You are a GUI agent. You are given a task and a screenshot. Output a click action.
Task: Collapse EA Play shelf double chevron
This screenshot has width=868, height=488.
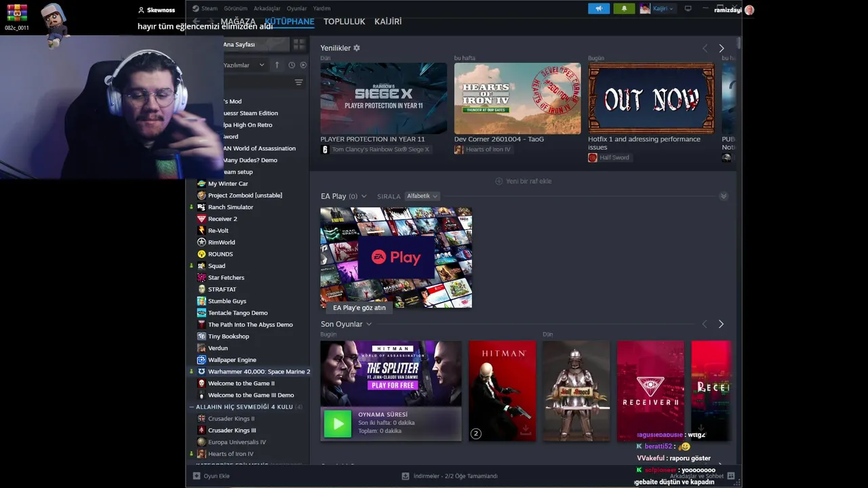[724, 196]
